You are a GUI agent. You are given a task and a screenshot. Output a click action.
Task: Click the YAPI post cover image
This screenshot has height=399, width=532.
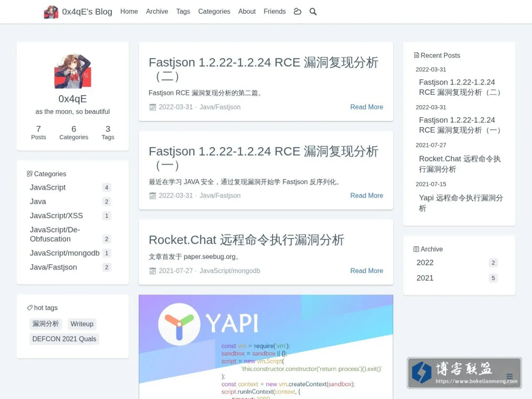pos(266,347)
